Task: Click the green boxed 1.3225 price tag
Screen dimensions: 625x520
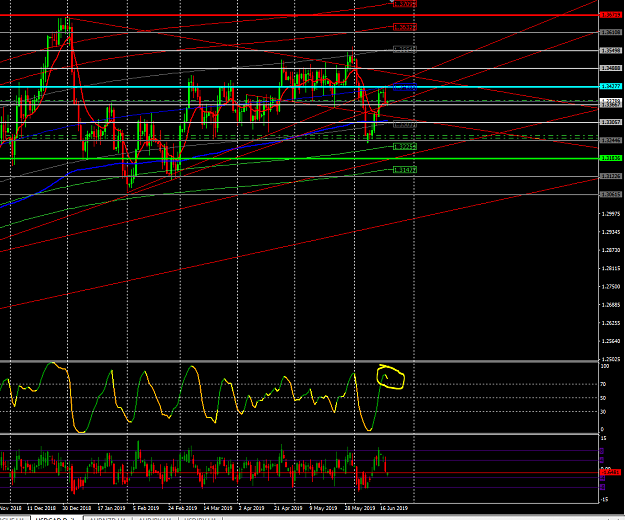Action: pos(405,147)
